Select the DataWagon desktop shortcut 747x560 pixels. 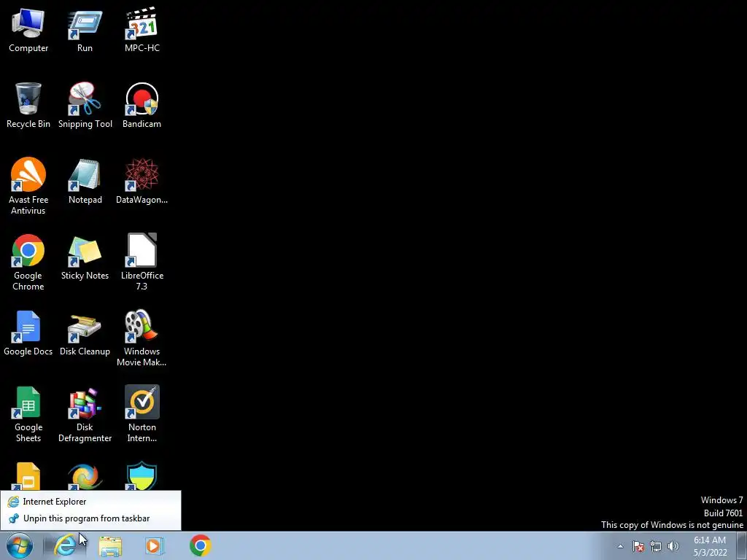tap(142, 181)
